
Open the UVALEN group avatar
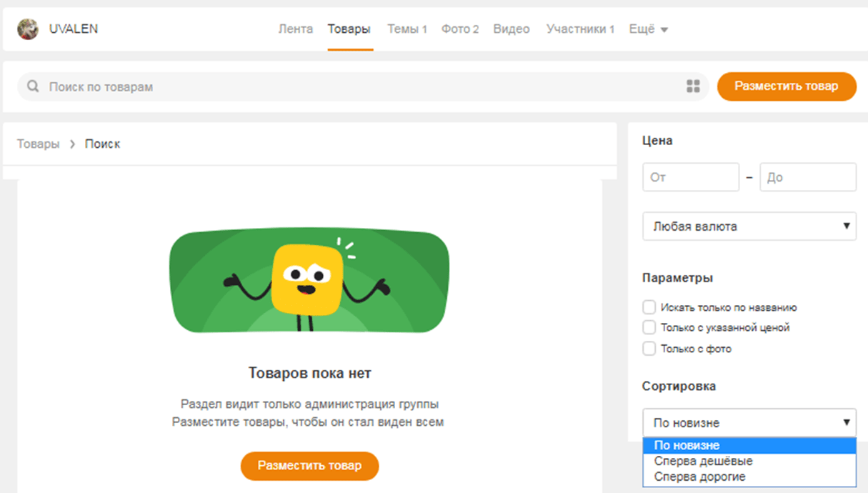pyautogui.click(x=28, y=29)
